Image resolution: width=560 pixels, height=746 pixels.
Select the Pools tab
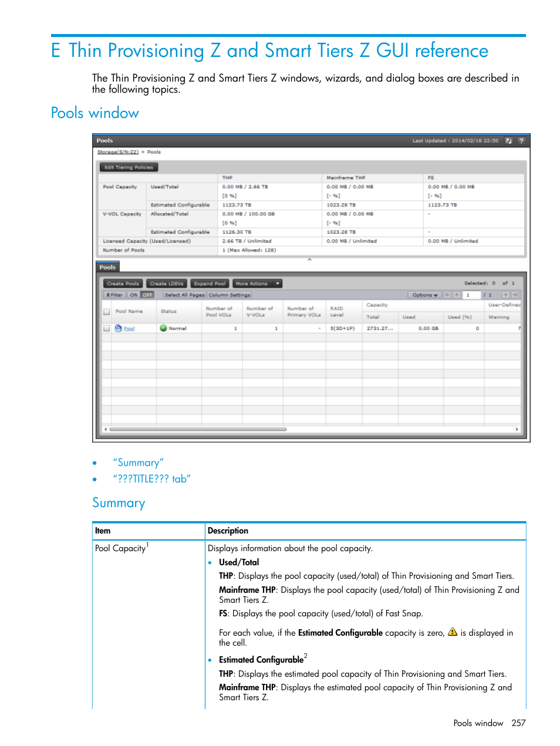(x=107, y=267)
